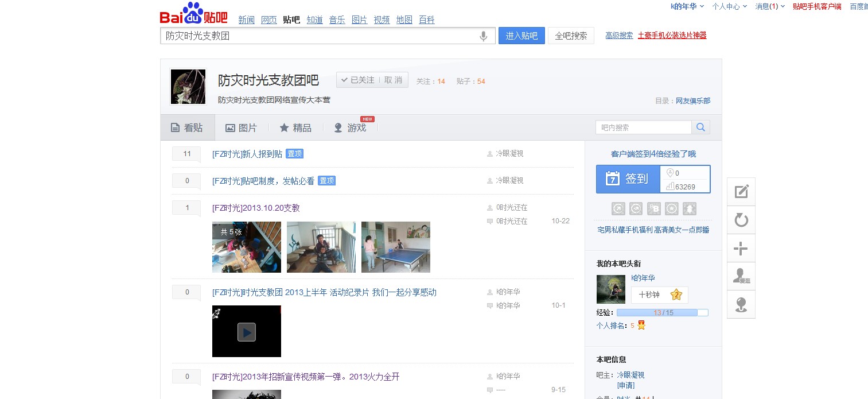The height and width of the screenshot is (399, 868).
Task: Open the 高级搜索 link
Action: pyautogui.click(x=619, y=36)
